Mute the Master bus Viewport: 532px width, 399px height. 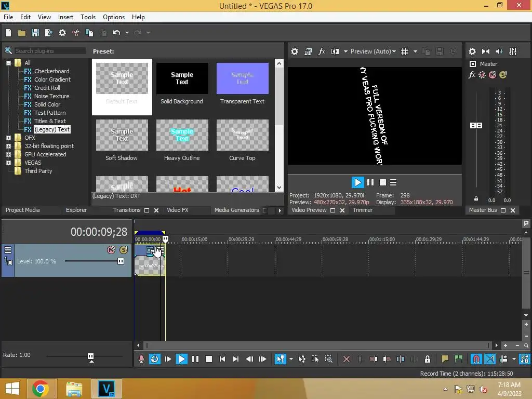pos(493,75)
